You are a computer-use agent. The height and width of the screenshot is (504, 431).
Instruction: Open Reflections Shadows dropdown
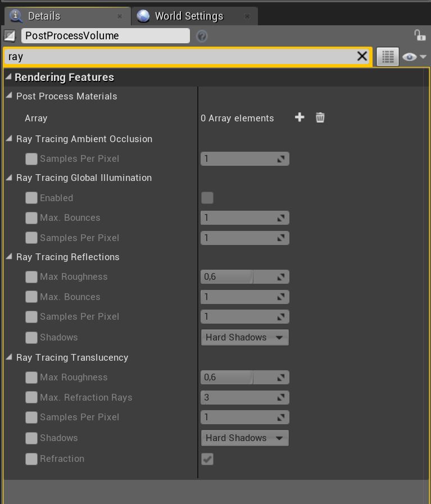(244, 337)
